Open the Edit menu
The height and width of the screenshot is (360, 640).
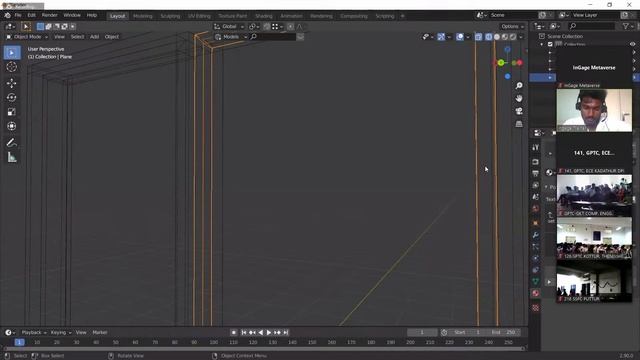(31, 15)
